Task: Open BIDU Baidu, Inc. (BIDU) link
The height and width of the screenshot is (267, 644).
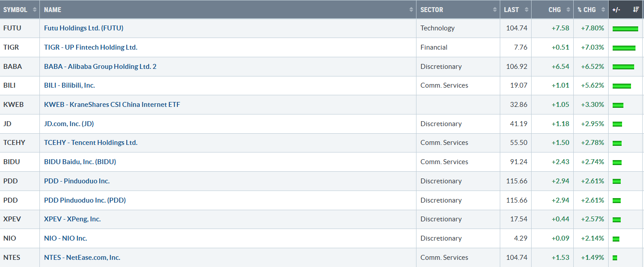Action: click(80, 162)
